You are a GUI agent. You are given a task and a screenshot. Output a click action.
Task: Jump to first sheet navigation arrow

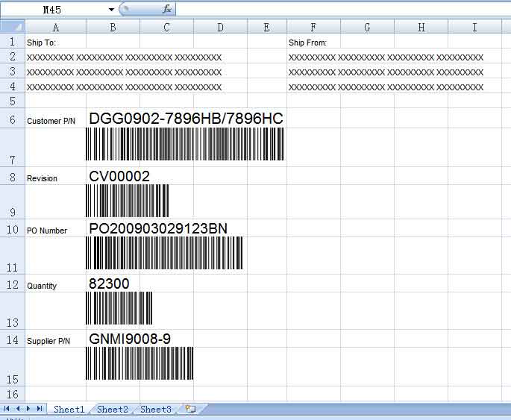(7, 409)
